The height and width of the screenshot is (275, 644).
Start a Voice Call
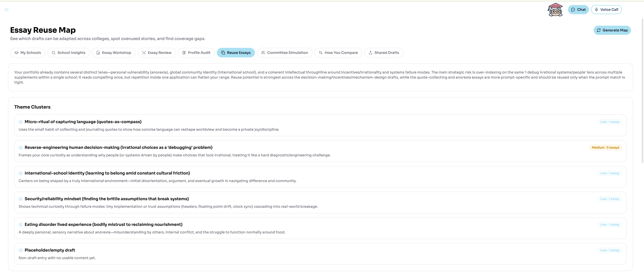[x=606, y=10]
